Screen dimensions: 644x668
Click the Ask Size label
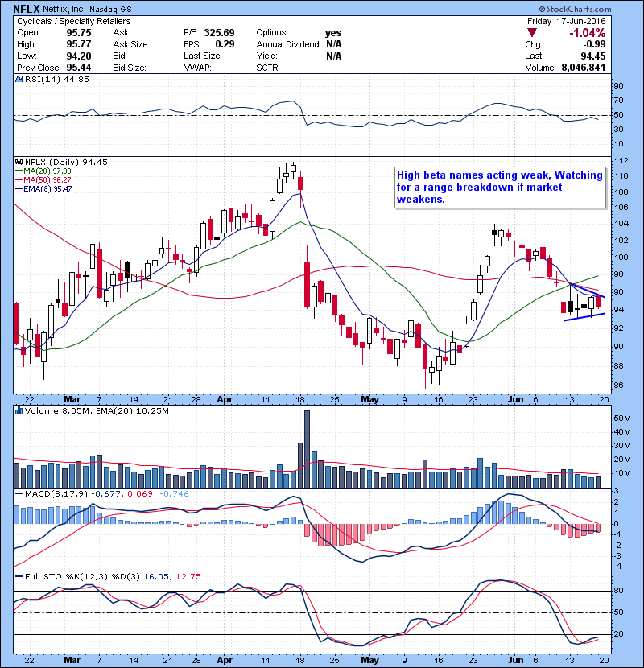point(131,44)
